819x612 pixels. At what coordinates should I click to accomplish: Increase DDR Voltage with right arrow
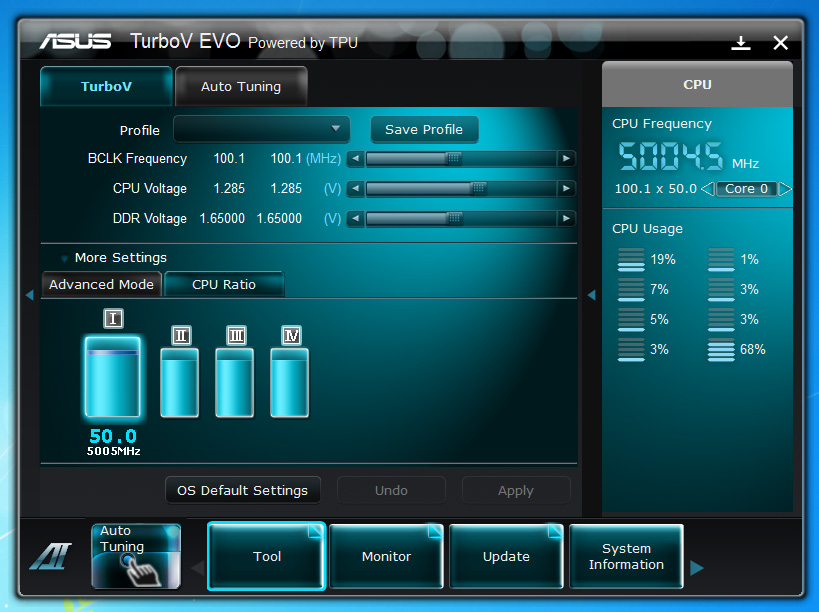[x=566, y=218]
